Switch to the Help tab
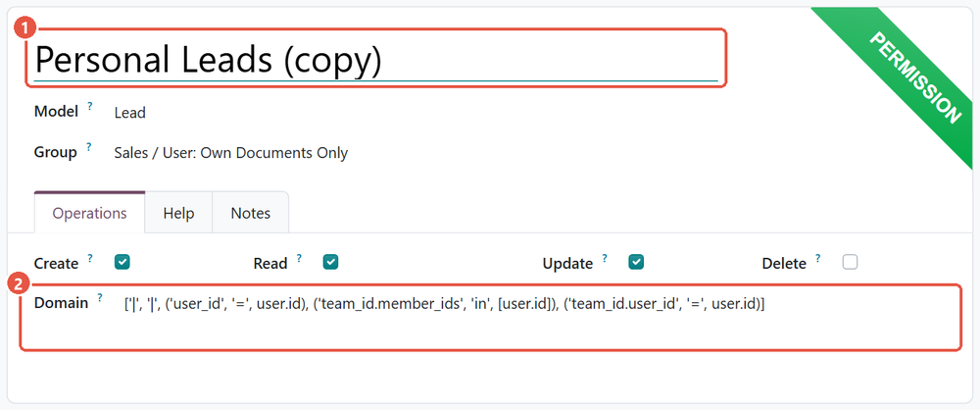The image size is (980, 410). point(178,213)
